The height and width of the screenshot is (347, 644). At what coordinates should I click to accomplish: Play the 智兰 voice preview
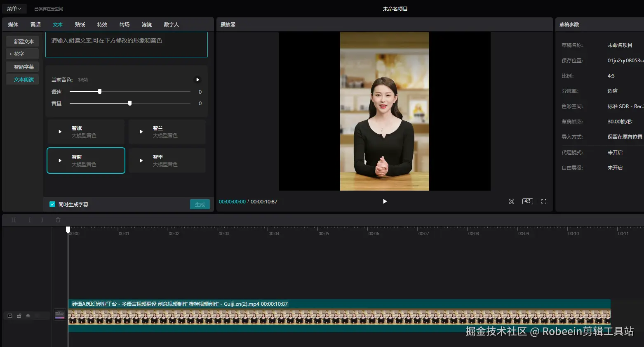coord(141,132)
